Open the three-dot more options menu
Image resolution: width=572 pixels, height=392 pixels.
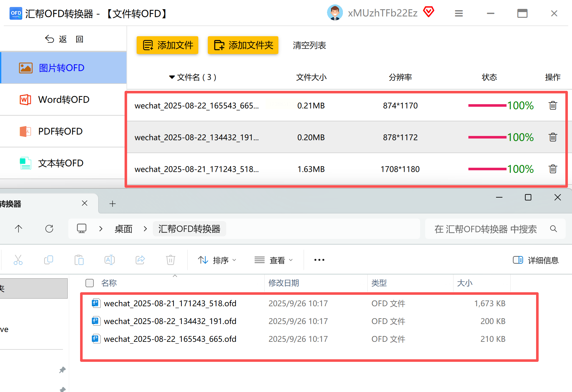[319, 260]
